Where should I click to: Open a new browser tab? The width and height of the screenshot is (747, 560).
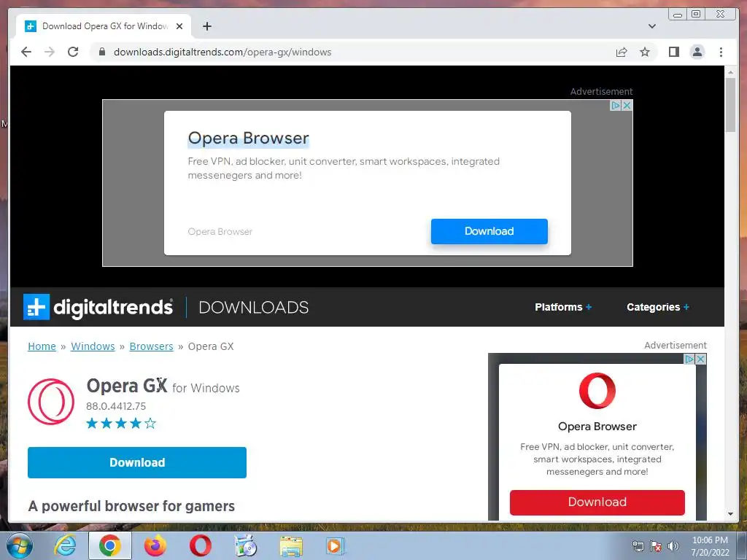pyautogui.click(x=206, y=26)
